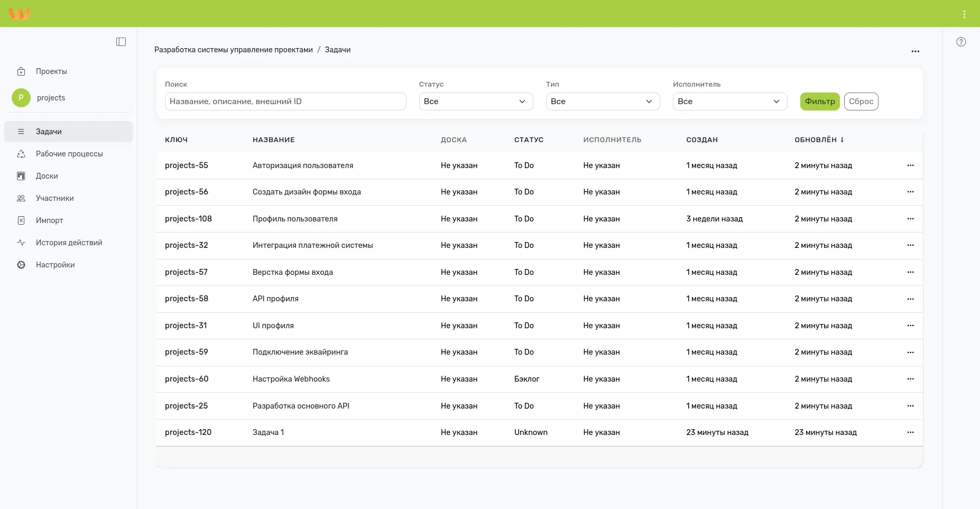
Task: Click task name Разработка основного API
Action: point(301,406)
